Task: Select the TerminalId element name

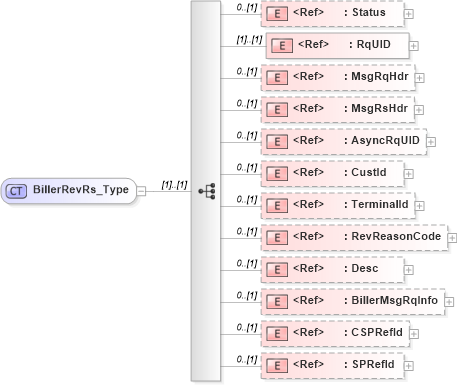Action: click(380, 204)
